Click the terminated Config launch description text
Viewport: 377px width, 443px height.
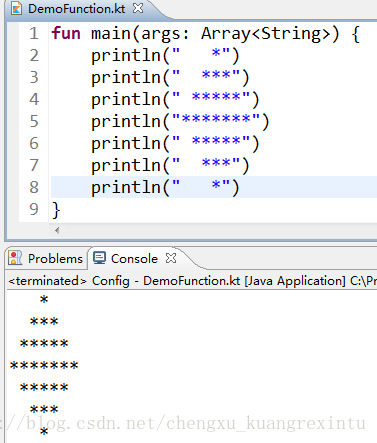click(x=192, y=281)
